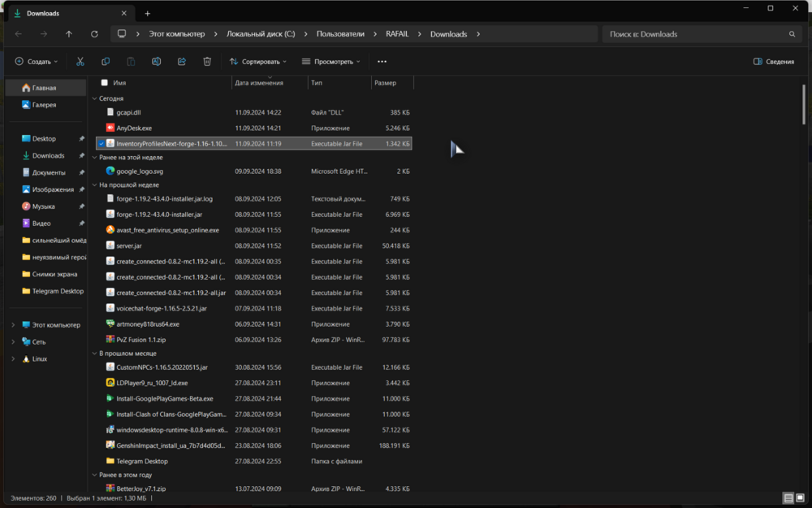Click the artmoney818rus64.exe icon
Viewport: 812px width, 508px height.
(110, 323)
